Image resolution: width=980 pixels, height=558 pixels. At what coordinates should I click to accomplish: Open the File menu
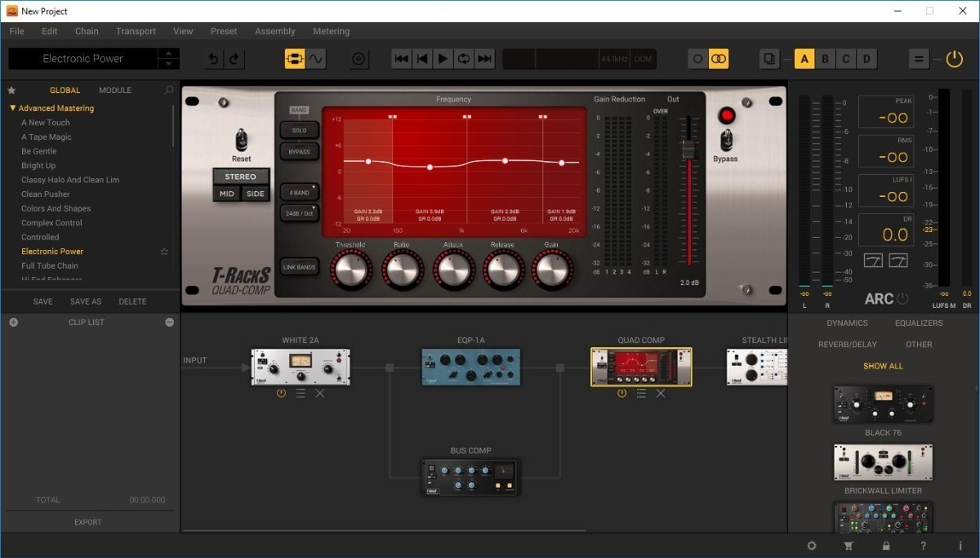[16, 31]
